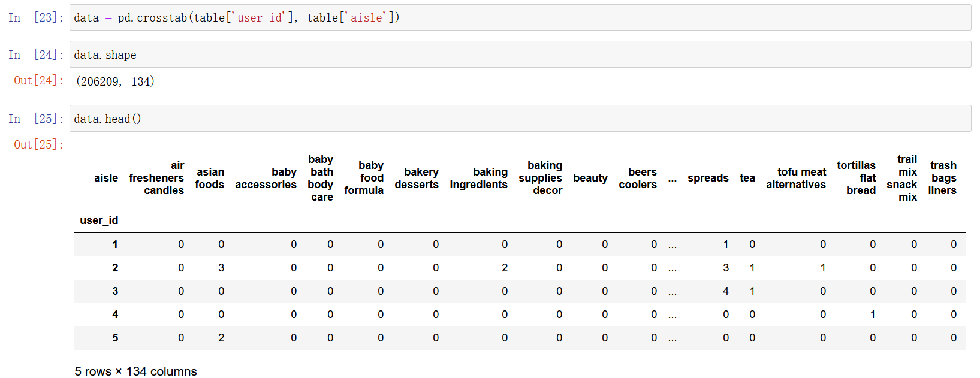
Task: Click the data.shape code cell
Action: point(520,55)
